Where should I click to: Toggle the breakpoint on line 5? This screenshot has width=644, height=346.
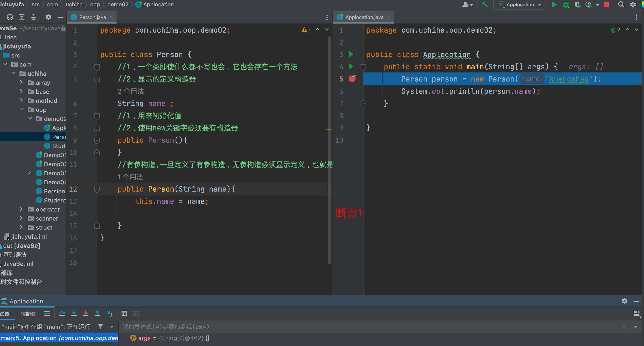pos(352,79)
